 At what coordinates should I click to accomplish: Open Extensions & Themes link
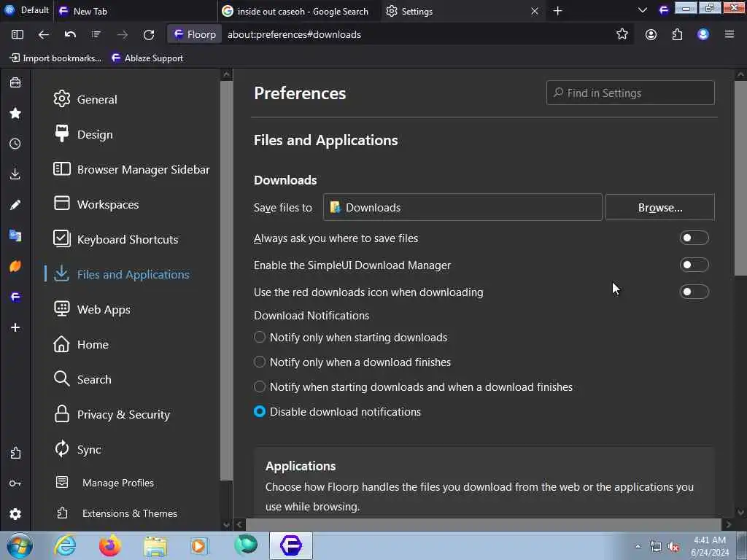pyautogui.click(x=130, y=513)
